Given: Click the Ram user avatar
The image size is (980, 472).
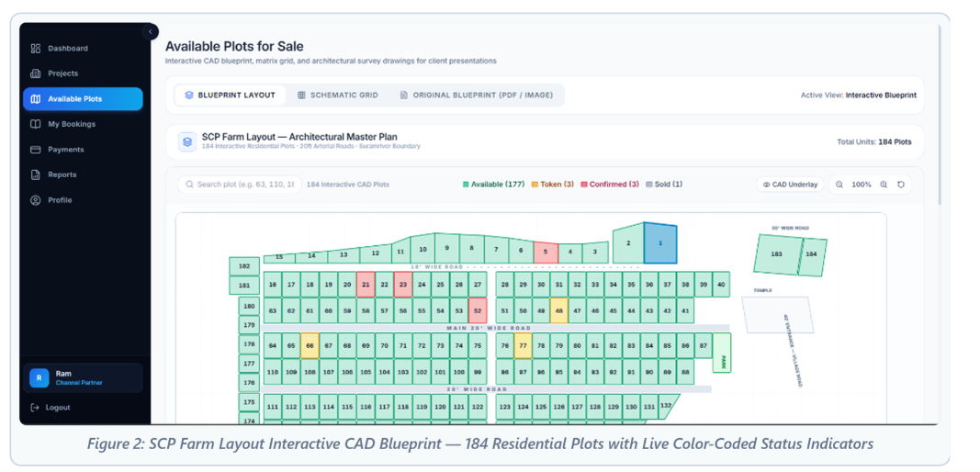Looking at the screenshot, I should pos(39,377).
